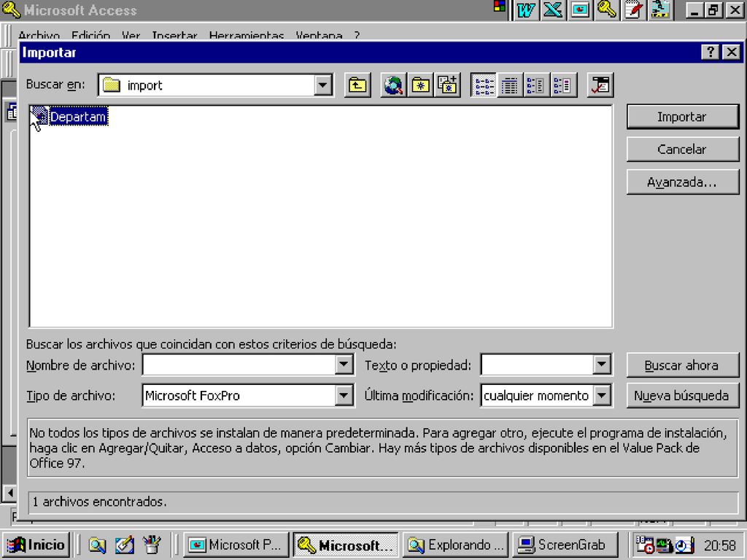Screen dimensions: 747x560
Task: Click the last Office shortcut bar icon
Action: (661, 10)
